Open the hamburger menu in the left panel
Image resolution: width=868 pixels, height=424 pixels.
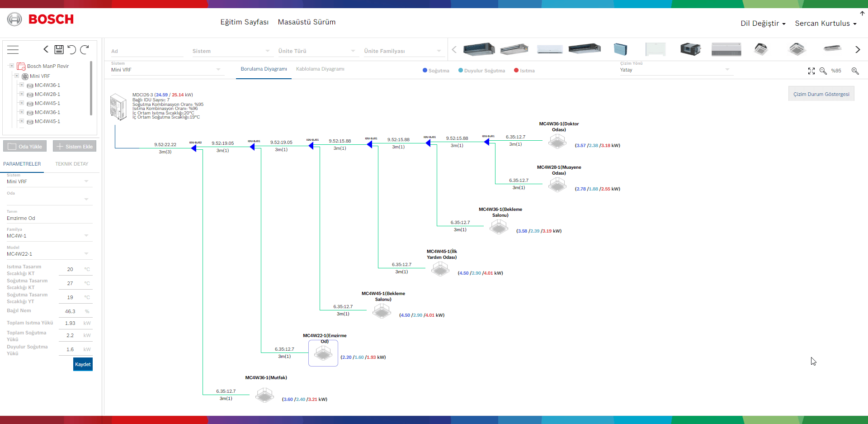click(13, 50)
